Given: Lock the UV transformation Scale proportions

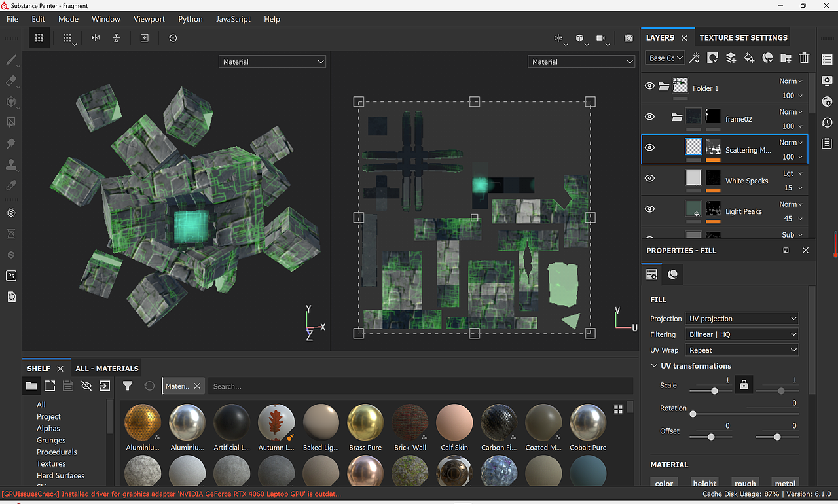Looking at the screenshot, I should (x=744, y=385).
